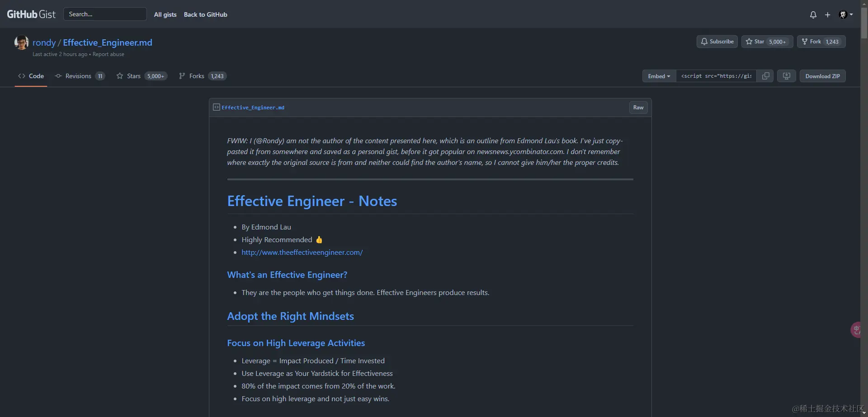Copy the embed script to clipboard
Image resolution: width=868 pixels, height=417 pixels.
765,76
